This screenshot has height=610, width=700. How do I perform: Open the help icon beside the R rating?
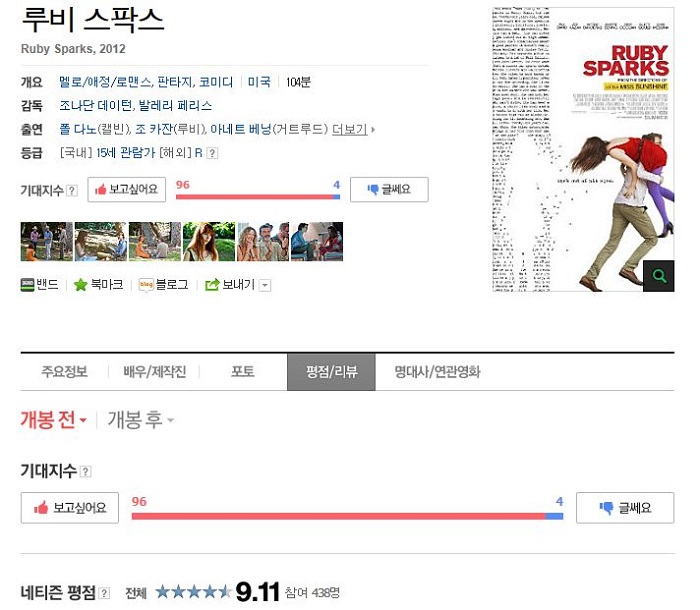pos(212,153)
